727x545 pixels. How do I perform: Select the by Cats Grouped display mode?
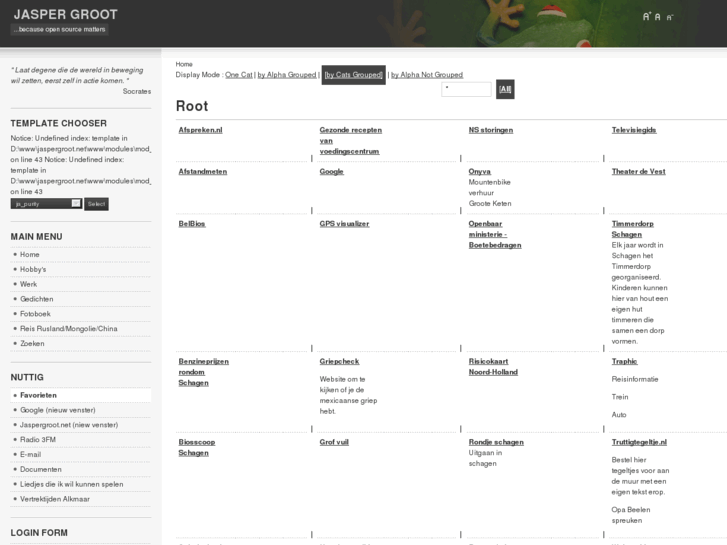(354, 75)
